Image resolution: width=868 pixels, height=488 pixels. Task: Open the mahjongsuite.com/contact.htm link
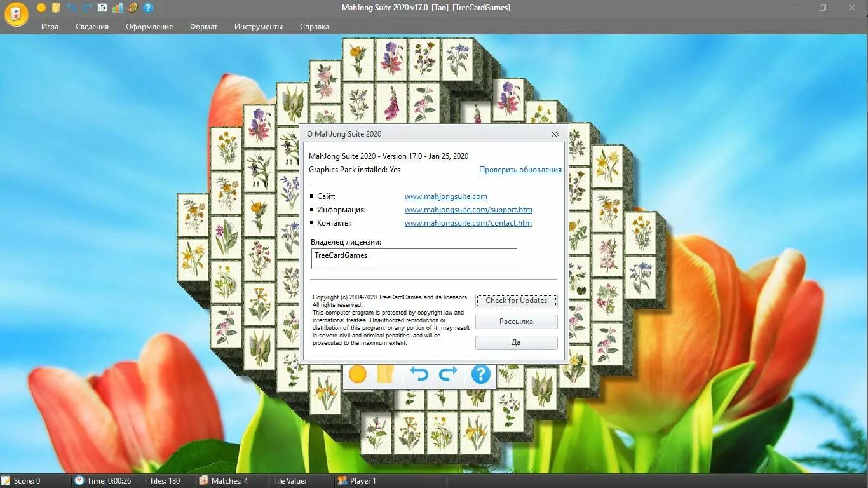pos(468,223)
